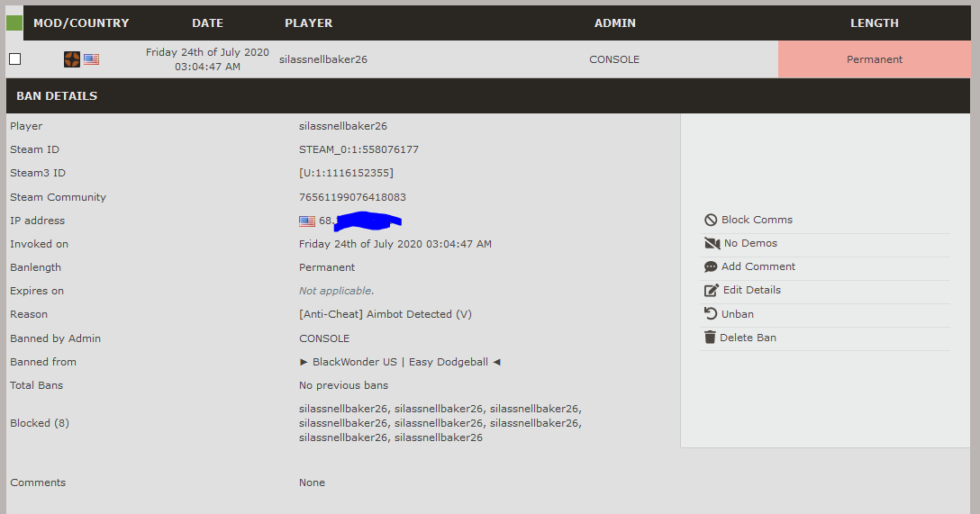Viewport: 980px width, 514px height.
Task: Click the Invoked on date value
Action: 395,244
